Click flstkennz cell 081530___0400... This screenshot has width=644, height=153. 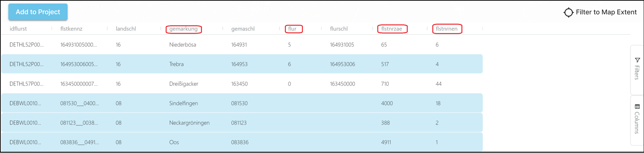coord(80,103)
